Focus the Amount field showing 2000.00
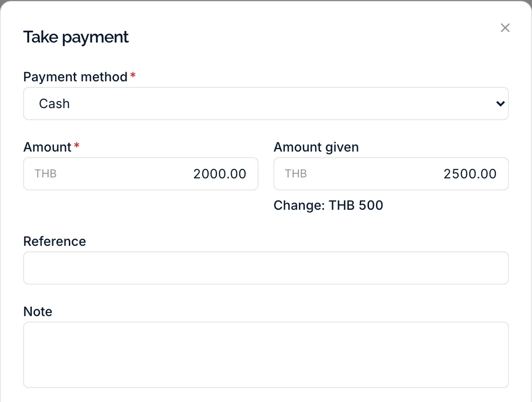532x402 pixels. [x=141, y=173]
